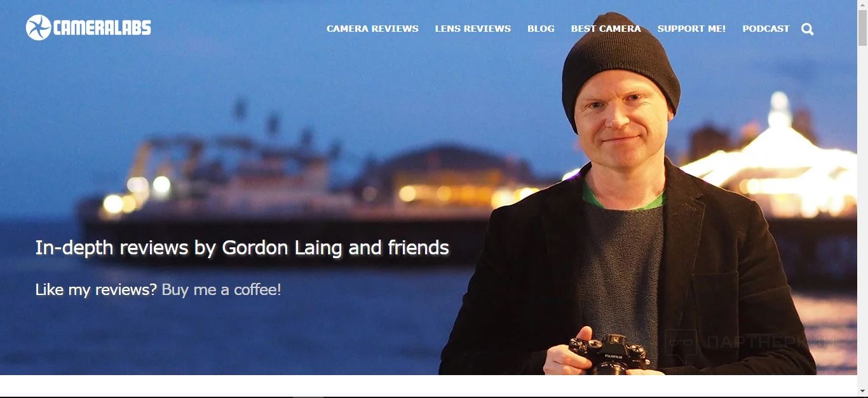Click the scrollbar up arrow
Screen dimensions: 868x398
(862, 5)
